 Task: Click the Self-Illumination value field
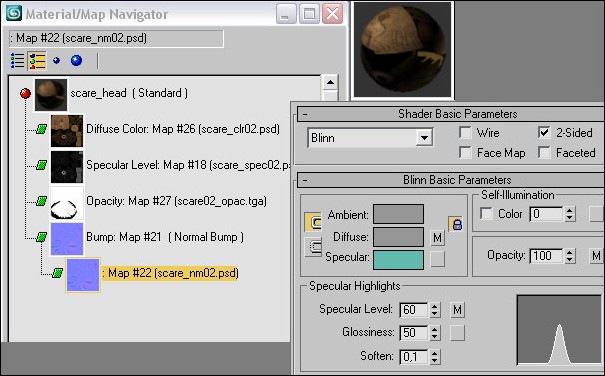546,214
